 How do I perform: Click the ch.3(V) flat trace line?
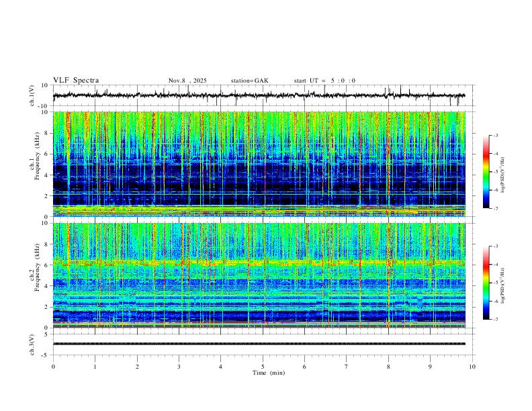click(x=259, y=344)
